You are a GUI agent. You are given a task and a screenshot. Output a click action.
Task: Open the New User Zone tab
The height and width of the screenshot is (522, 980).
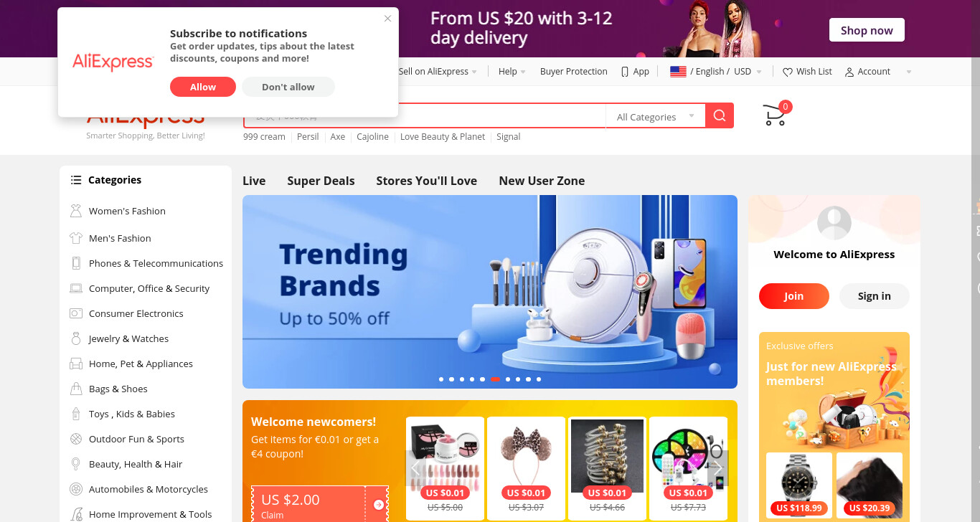pyautogui.click(x=542, y=181)
